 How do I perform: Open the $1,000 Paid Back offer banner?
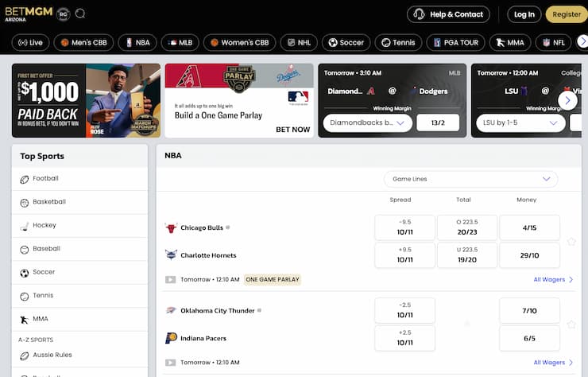click(x=87, y=100)
